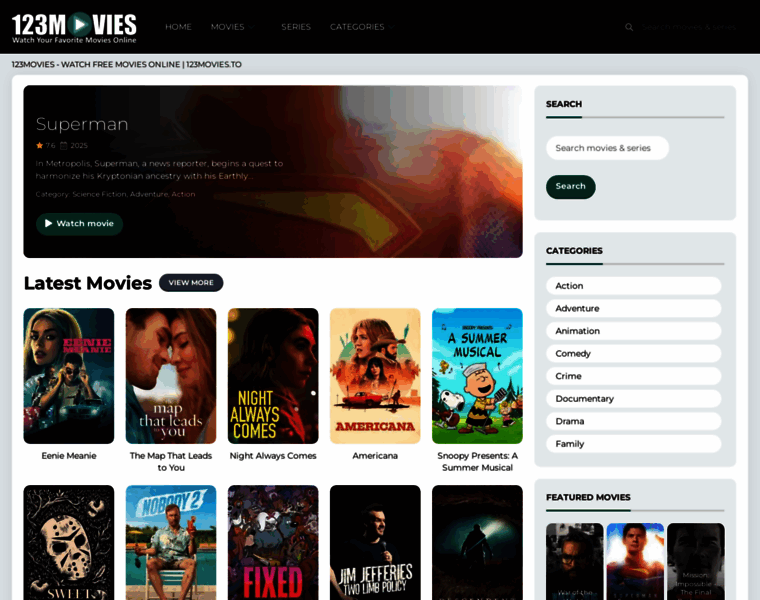Expand the Movies dropdown chevron

point(252,27)
